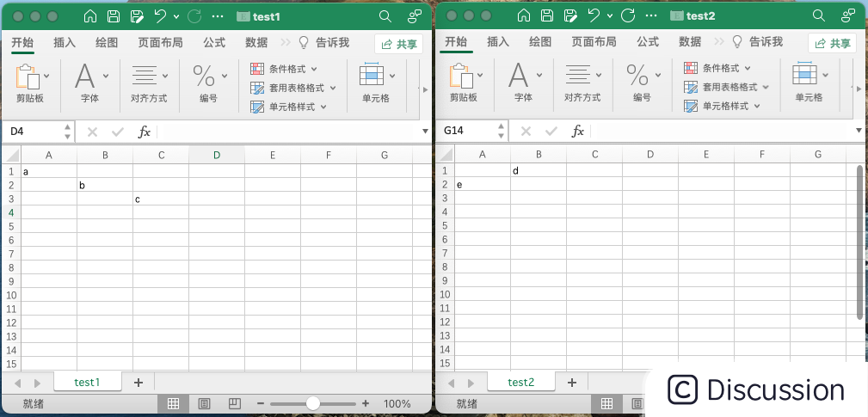Select 插入 tab in test1 window
Image resolution: width=868 pixels, height=417 pixels.
(x=65, y=43)
